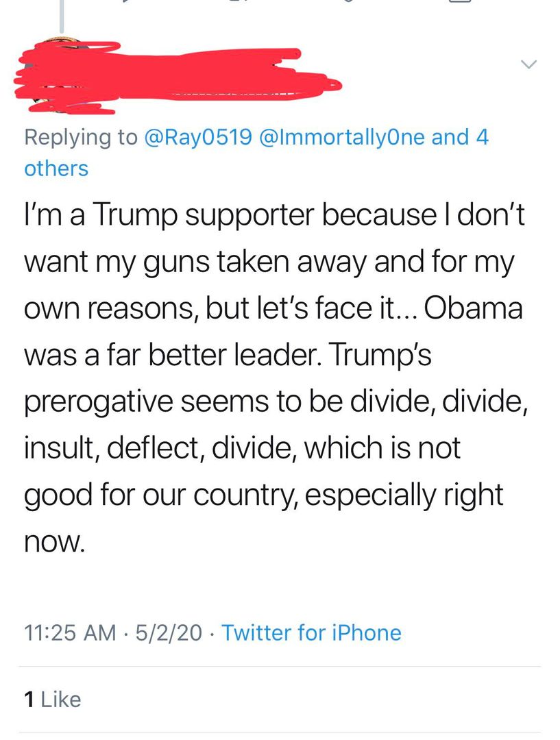Tap the 11:25 AM timestamp
The height and width of the screenshot is (740, 560).
point(70,632)
